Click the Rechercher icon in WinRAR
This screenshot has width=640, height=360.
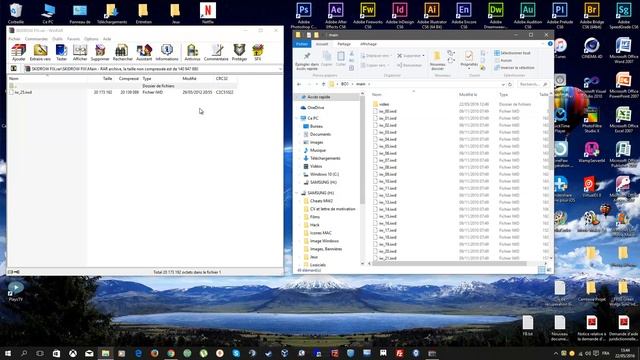pyautogui.click(x=122, y=53)
